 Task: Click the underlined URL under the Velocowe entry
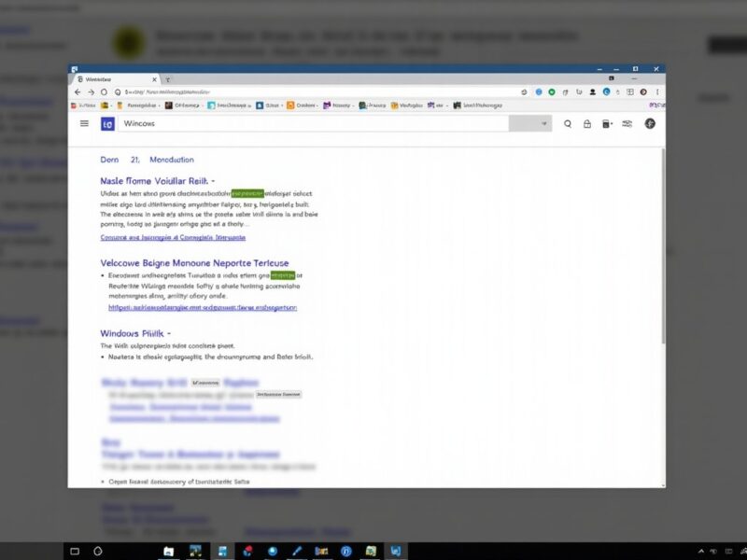point(203,308)
